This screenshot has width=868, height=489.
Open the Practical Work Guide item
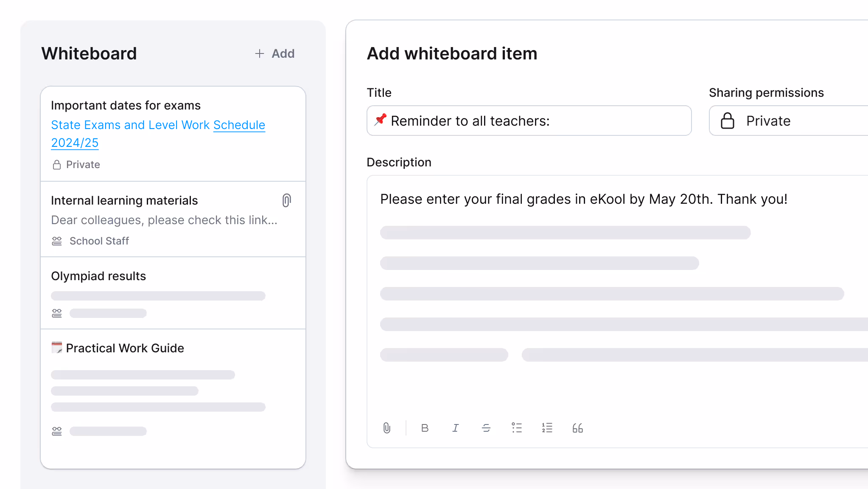pos(125,348)
